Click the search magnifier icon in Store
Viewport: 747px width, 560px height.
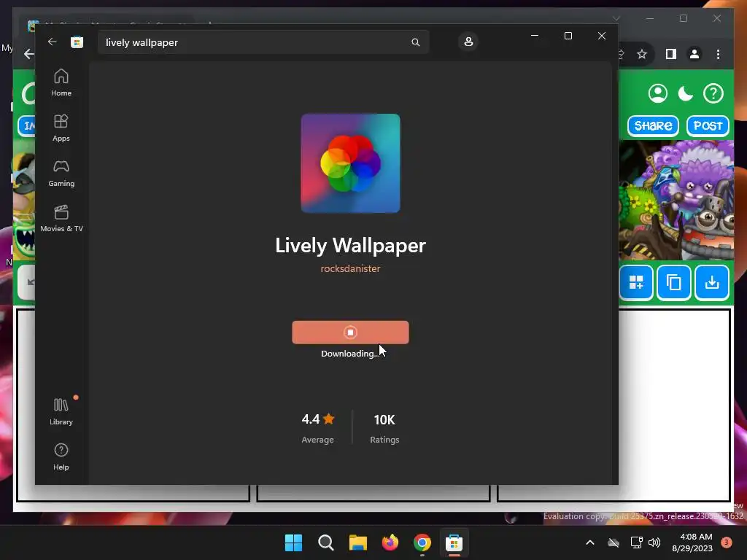[x=415, y=42]
